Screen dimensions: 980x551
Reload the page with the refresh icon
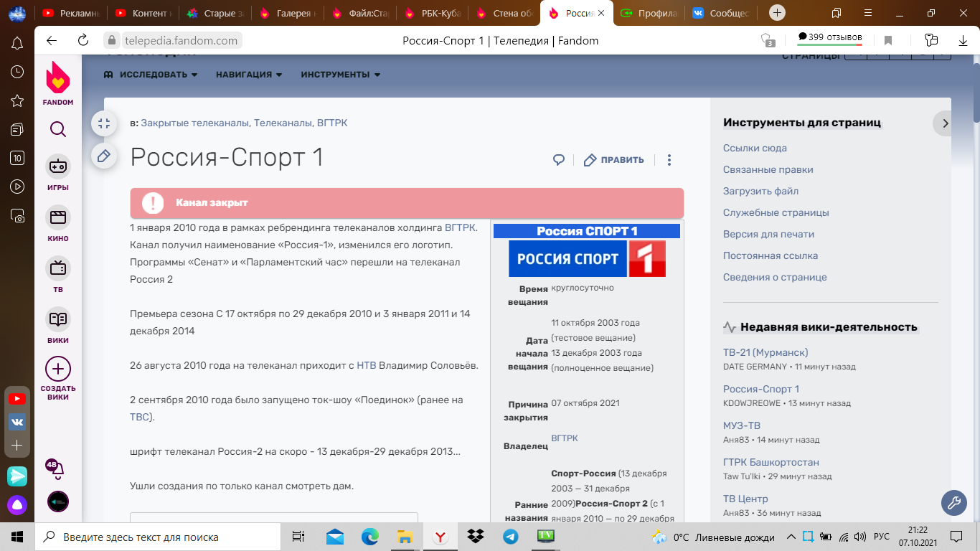pos(83,40)
